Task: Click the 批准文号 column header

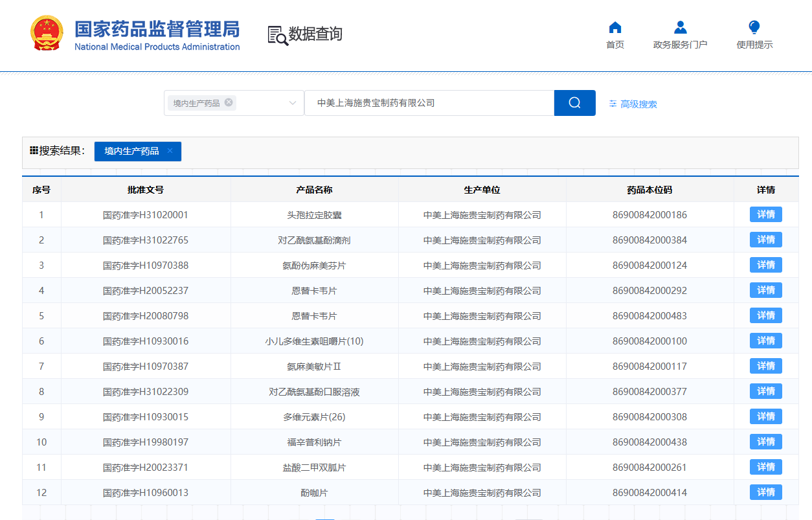Action: tap(146, 190)
